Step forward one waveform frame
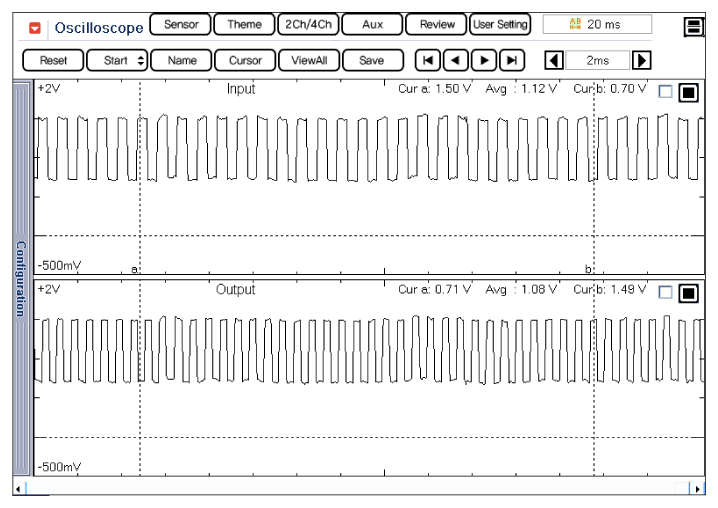This screenshot has height=508, width=718. tap(484, 60)
